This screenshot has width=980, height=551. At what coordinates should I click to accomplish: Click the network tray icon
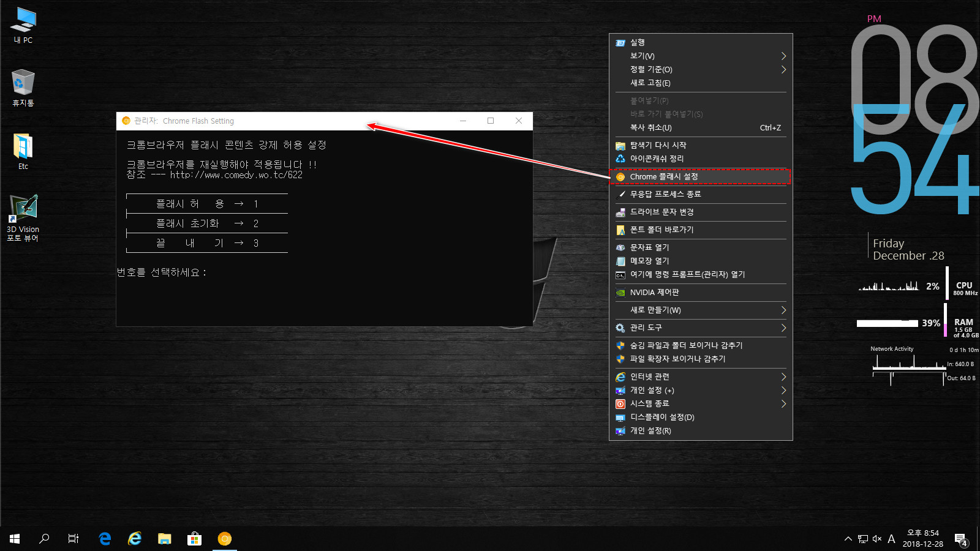863,539
